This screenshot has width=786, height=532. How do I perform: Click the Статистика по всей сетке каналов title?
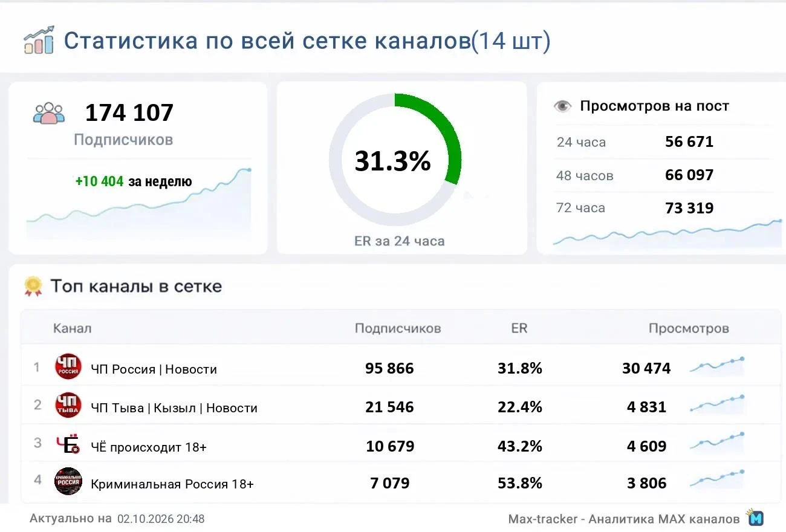coord(307,41)
